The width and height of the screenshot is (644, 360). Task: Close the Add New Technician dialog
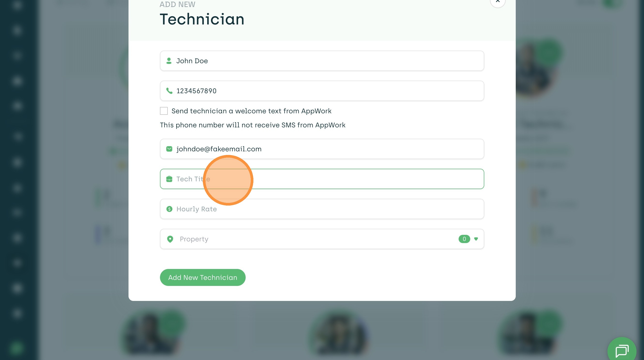(x=498, y=1)
